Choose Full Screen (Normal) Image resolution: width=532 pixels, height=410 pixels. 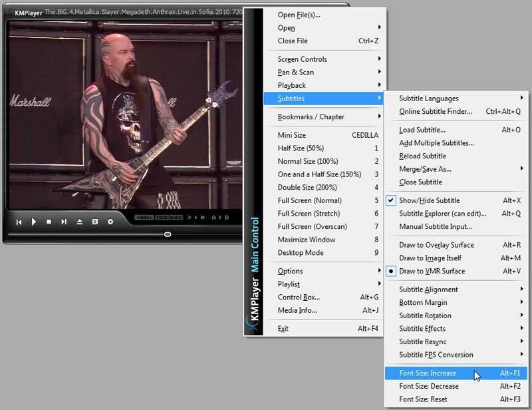324,200
